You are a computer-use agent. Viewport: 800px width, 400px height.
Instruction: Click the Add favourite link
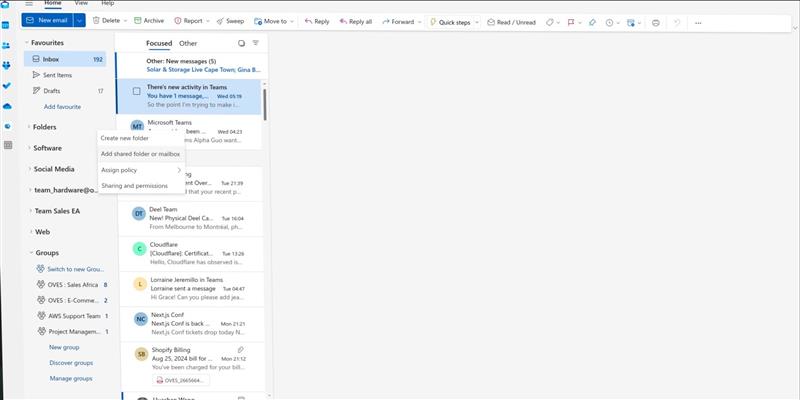click(62, 107)
